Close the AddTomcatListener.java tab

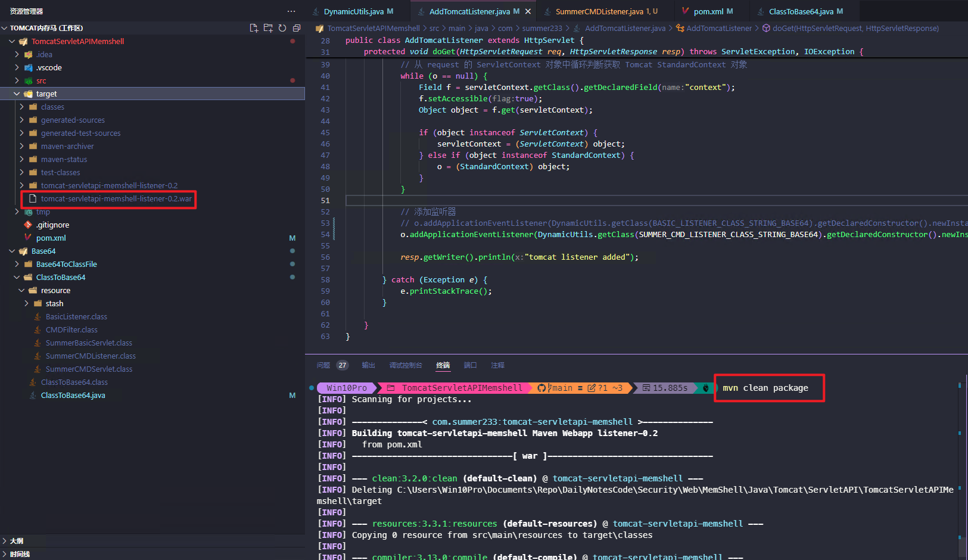[x=528, y=11]
